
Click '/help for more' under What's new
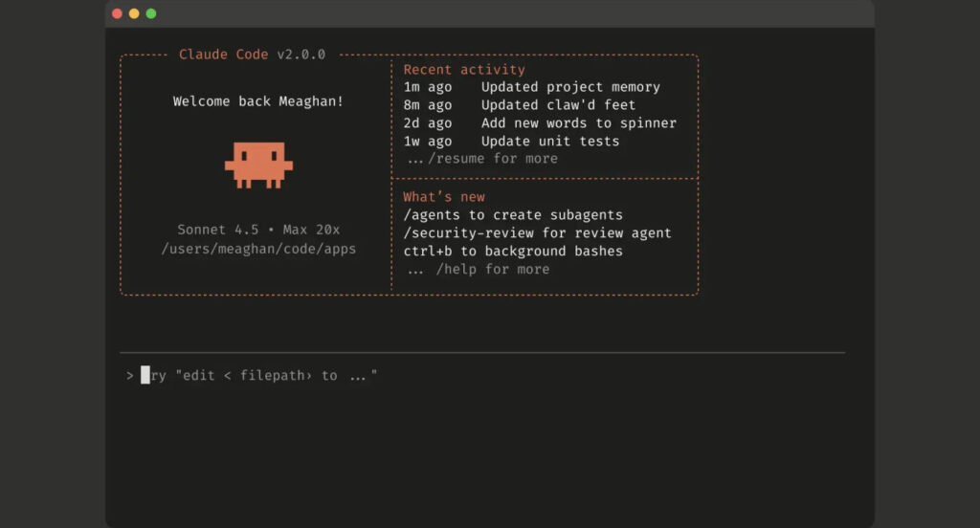click(x=492, y=270)
